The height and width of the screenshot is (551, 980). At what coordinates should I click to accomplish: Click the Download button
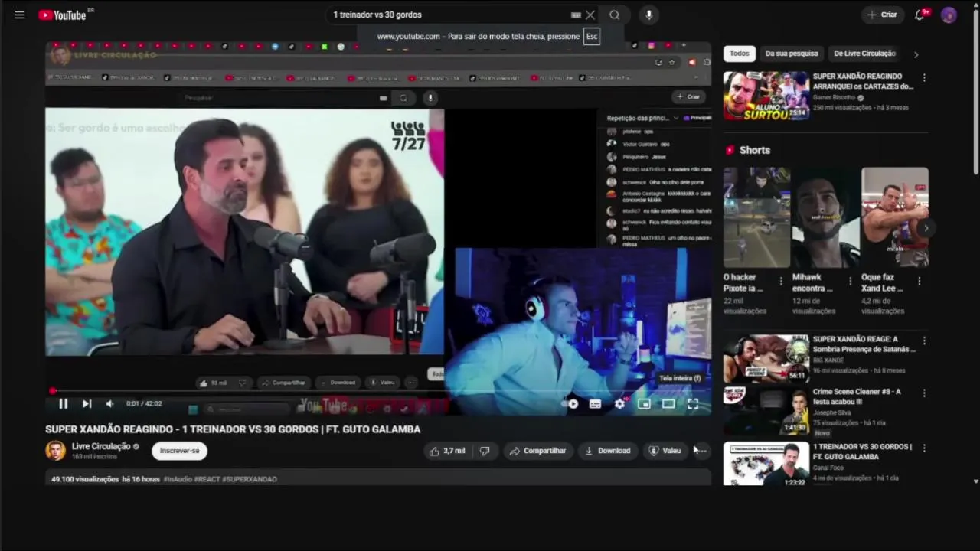tap(607, 451)
